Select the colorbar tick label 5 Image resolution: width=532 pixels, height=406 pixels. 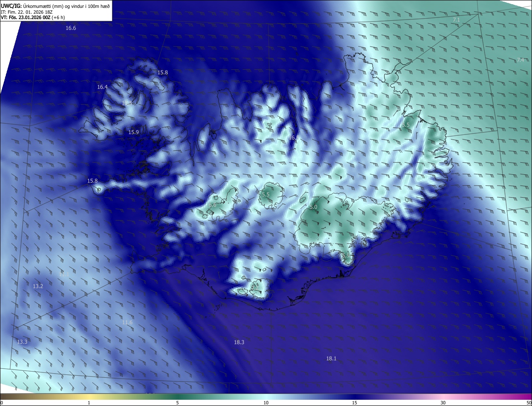pos(177,403)
